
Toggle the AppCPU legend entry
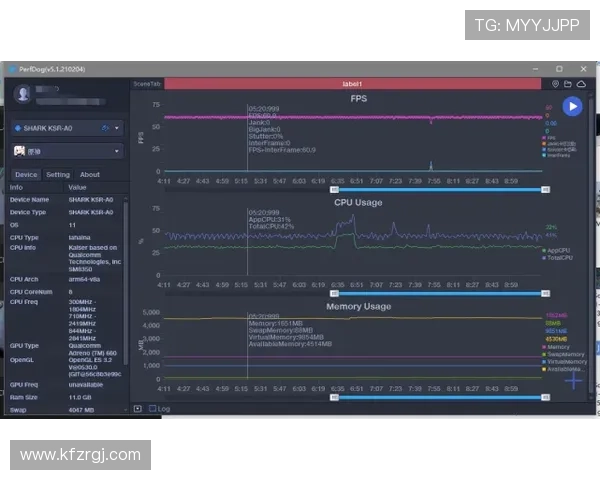coord(547,250)
